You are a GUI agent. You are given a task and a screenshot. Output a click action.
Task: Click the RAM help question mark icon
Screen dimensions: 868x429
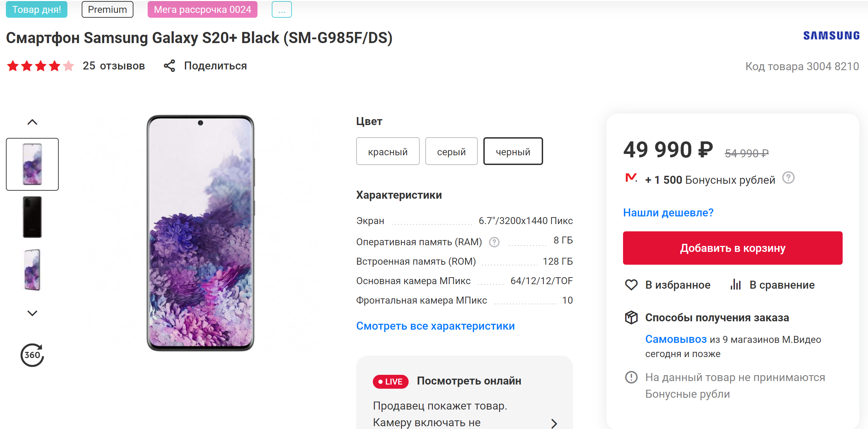[x=494, y=242]
